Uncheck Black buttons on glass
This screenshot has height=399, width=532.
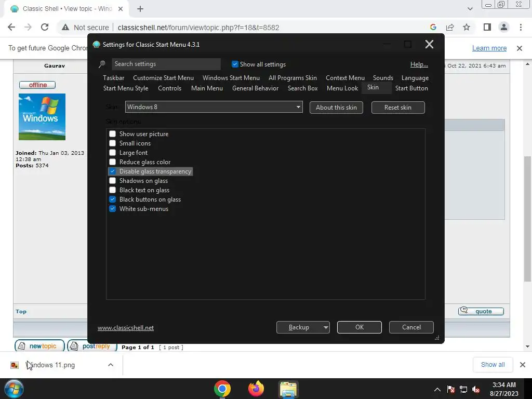(x=112, y=199)
